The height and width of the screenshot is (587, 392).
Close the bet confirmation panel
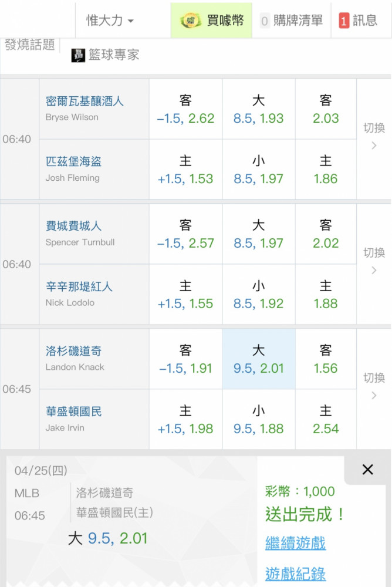[367, 470]
